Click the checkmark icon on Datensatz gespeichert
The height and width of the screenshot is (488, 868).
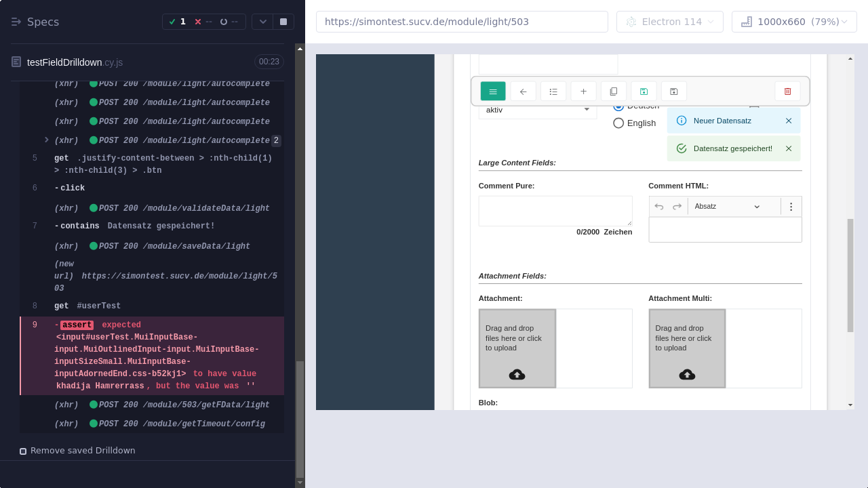tap(682, 148)
